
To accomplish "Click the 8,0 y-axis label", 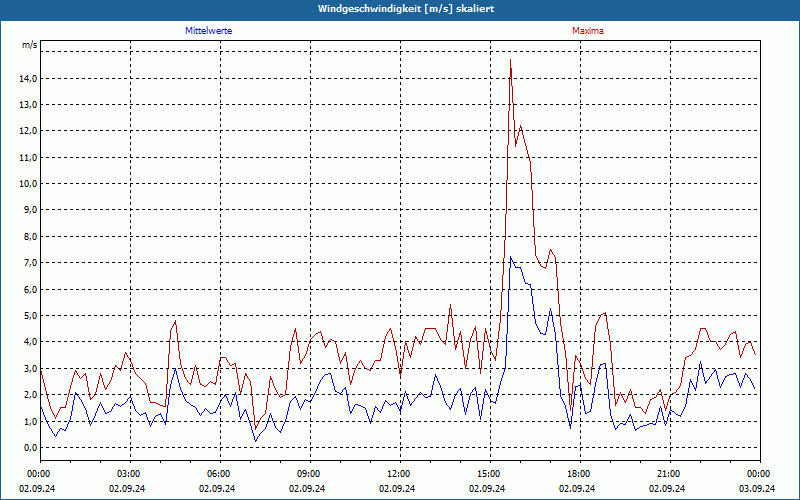I will 30,237.
